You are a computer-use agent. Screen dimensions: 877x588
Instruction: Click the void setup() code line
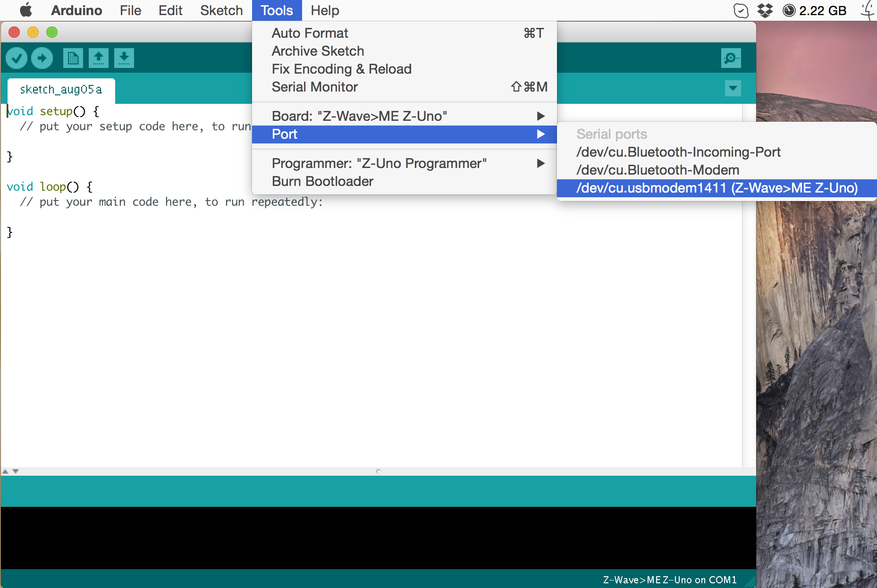(53, 111)
